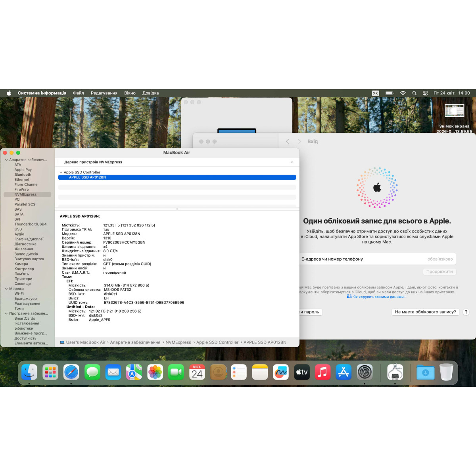This screenshot has height=476, width=476.
Task: Collapse the Програмне забезпечення sidebar group
Action: 6,313
